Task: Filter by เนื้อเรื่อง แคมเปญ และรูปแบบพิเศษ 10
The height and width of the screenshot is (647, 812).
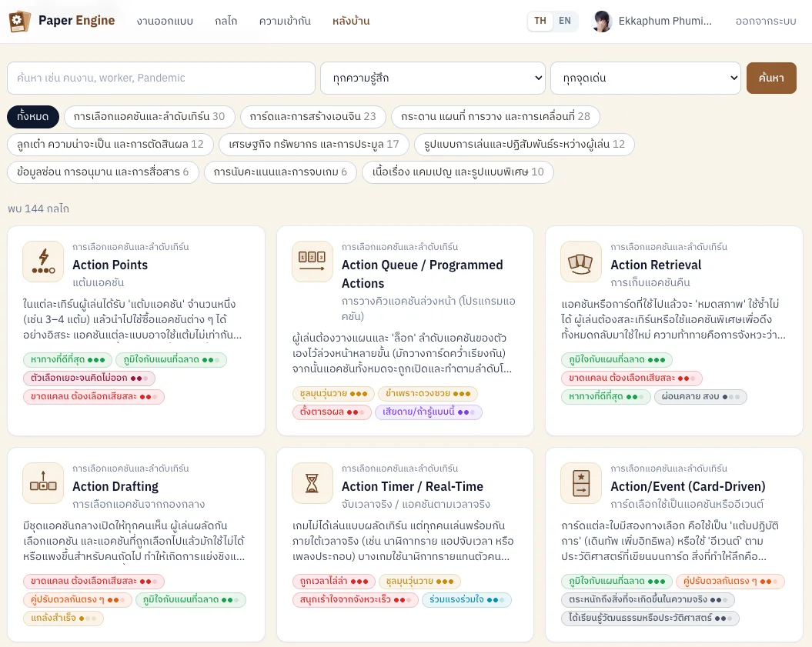Action: tap(458, 172)
